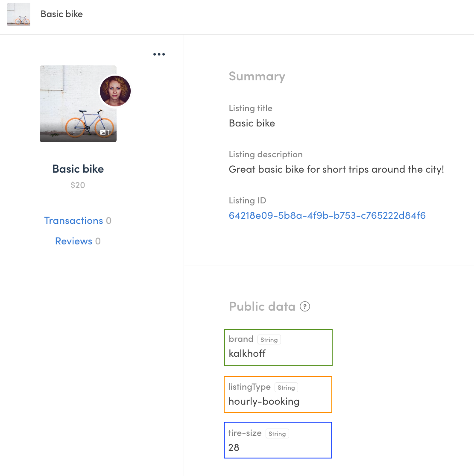
Task: Click the Basic bike title in the header
Action: [x=61, y=14]
